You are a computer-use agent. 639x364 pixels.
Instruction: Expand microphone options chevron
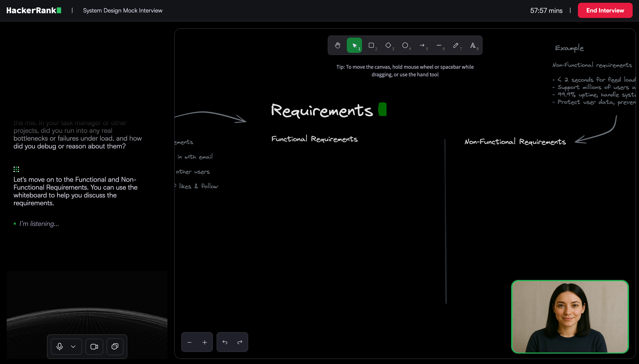pyautogui.click(x=73, y=346)
